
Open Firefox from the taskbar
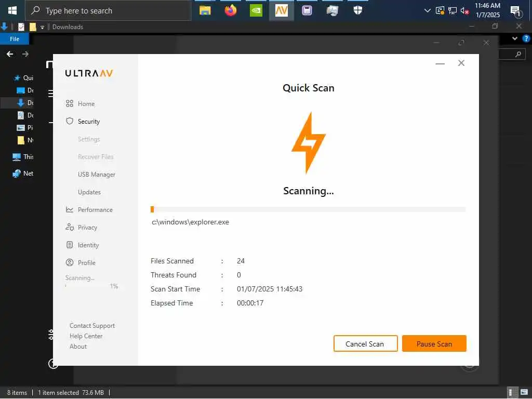coord(230,10)
